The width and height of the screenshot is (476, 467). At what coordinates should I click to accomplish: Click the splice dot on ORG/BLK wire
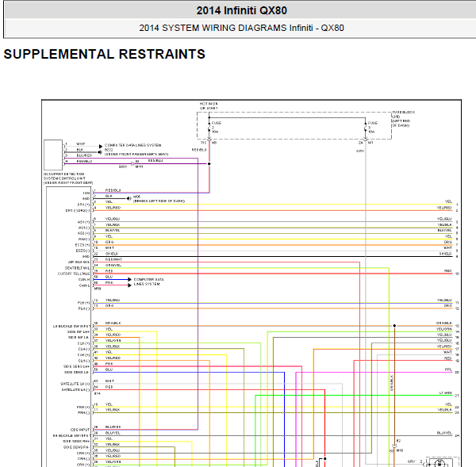(394, 326)
